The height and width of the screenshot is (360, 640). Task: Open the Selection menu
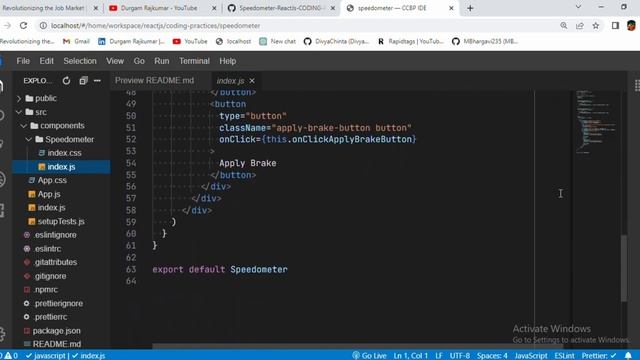[x=80, y=61]
